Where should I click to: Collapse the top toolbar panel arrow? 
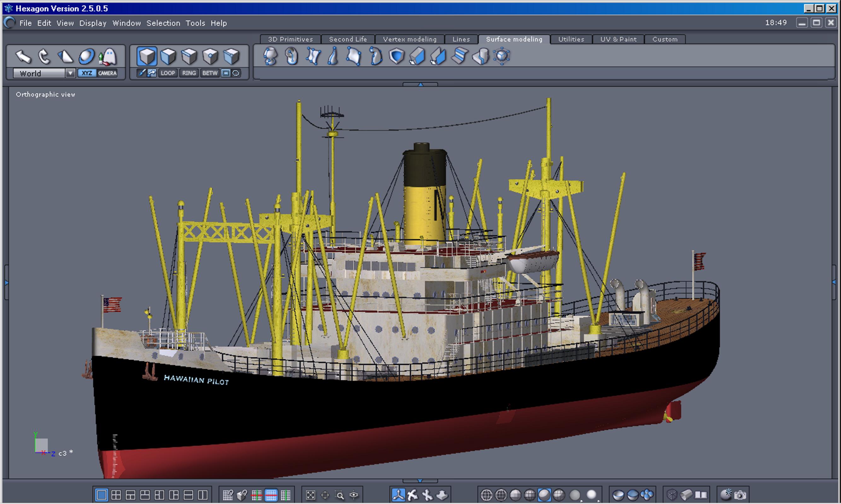pyautogui.click(x=420, y=84)
